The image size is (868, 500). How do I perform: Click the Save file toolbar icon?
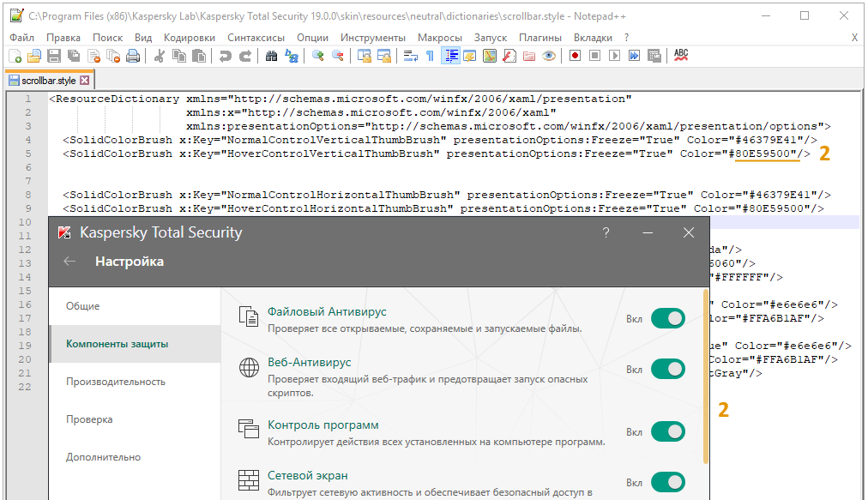53,56
